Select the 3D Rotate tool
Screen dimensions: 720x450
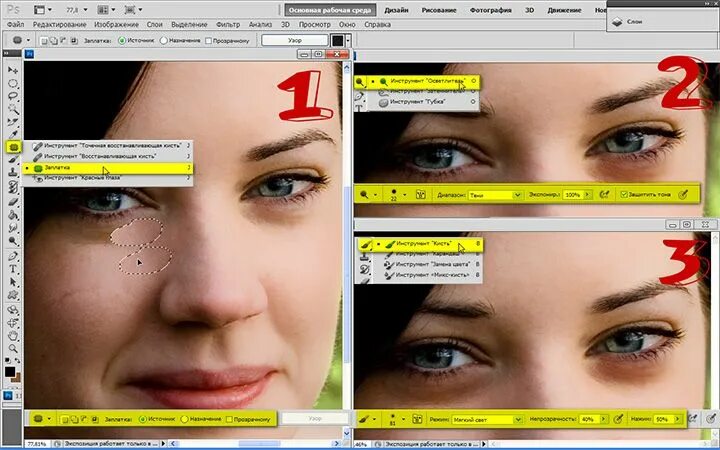[x=13, y=310]
